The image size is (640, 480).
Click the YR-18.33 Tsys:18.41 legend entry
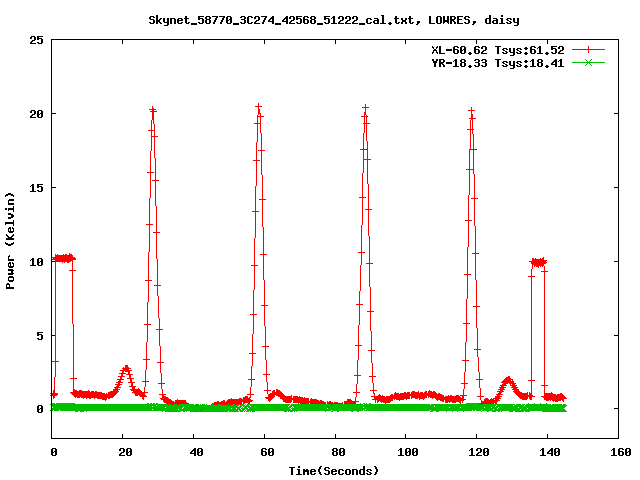pyautogui.click(x=498, y=63)
